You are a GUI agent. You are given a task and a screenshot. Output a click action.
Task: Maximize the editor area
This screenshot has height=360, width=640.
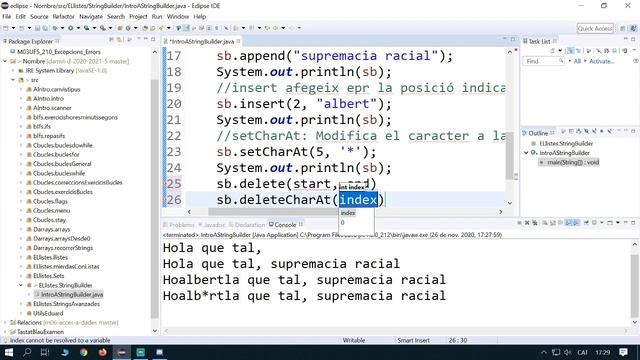click(513, 39)
